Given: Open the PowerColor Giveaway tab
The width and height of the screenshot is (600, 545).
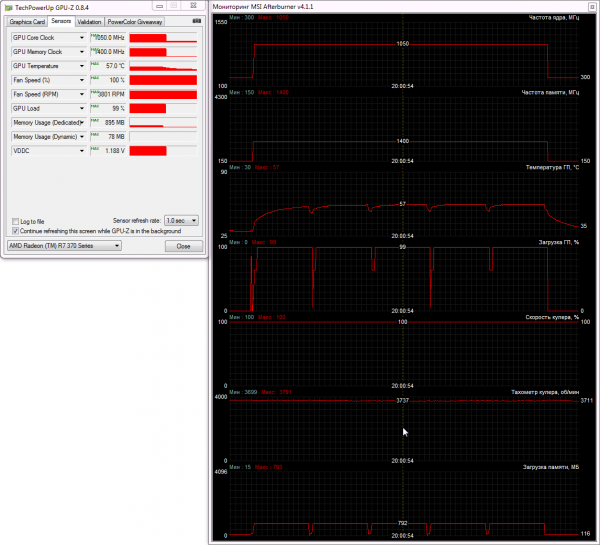Looking at the screenshot, I should point(135,22).
